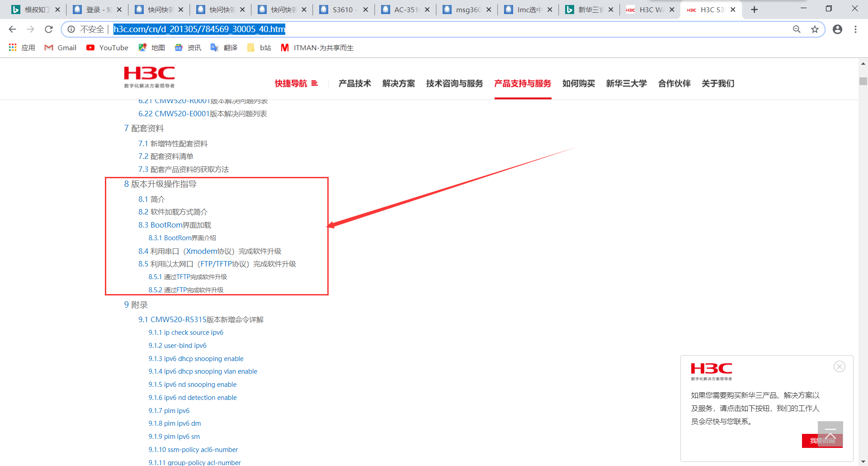Close the S3610 tab

(366, 10)
